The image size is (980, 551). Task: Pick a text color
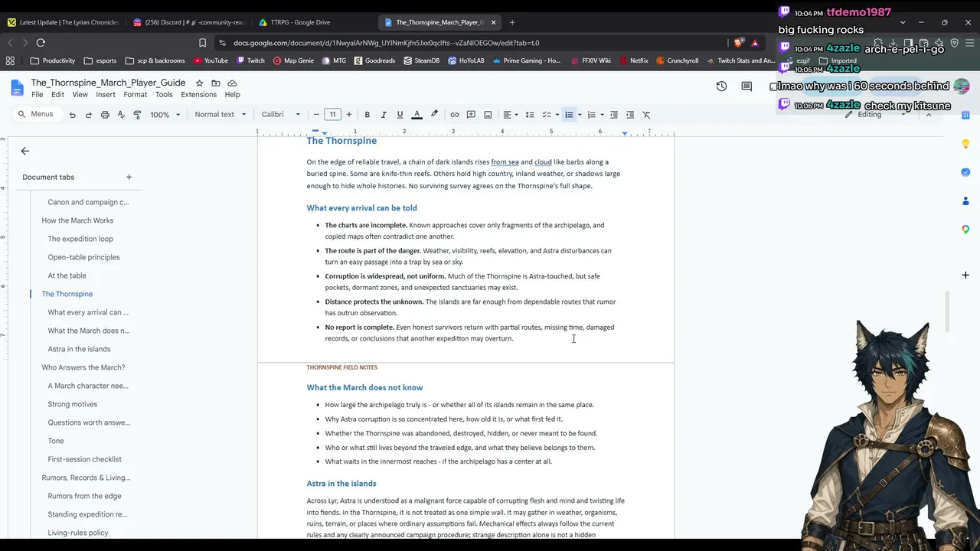pos(416,115)
